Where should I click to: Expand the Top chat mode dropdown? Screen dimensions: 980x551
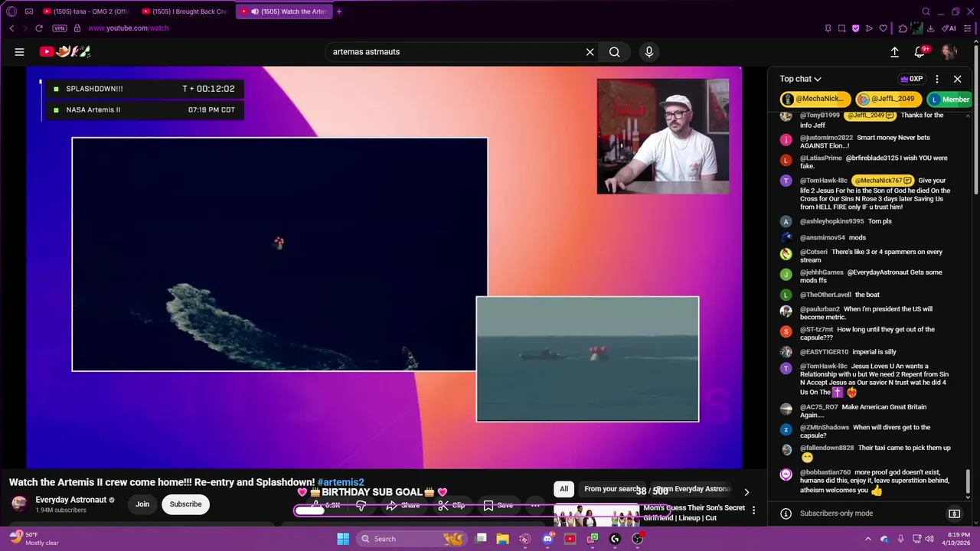[800, 79]
